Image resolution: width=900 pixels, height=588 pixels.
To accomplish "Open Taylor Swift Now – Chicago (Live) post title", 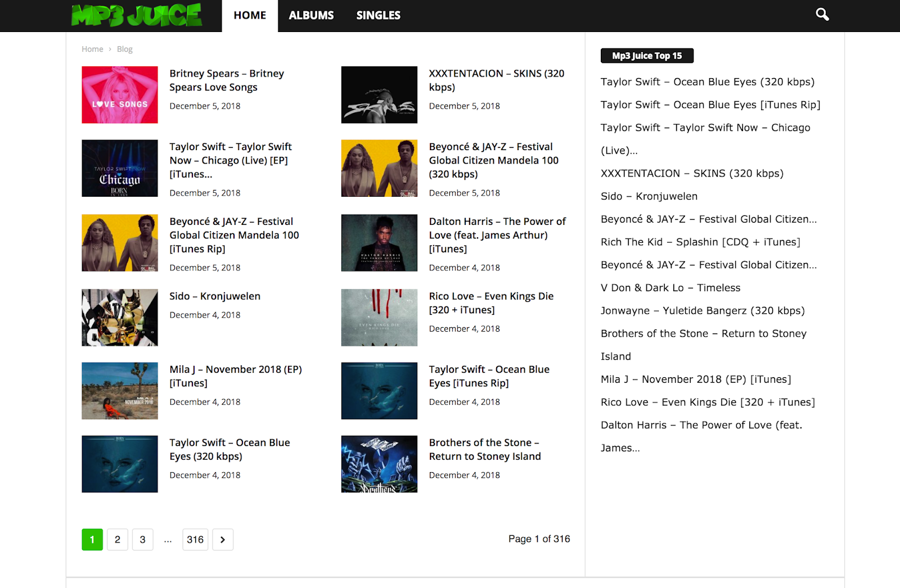I will 231,160.
